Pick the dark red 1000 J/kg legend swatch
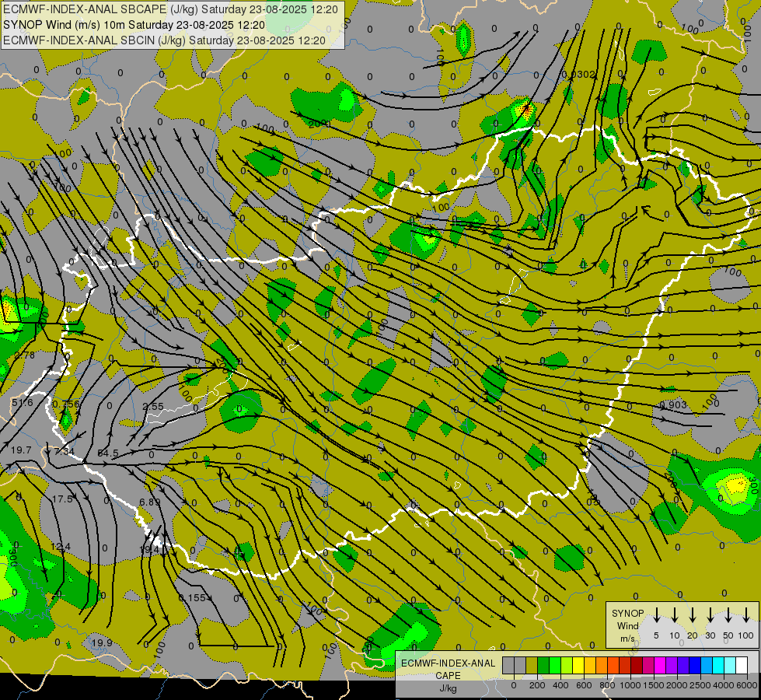Viewport: 761px width, 700px height. click(x=637, y=665)
